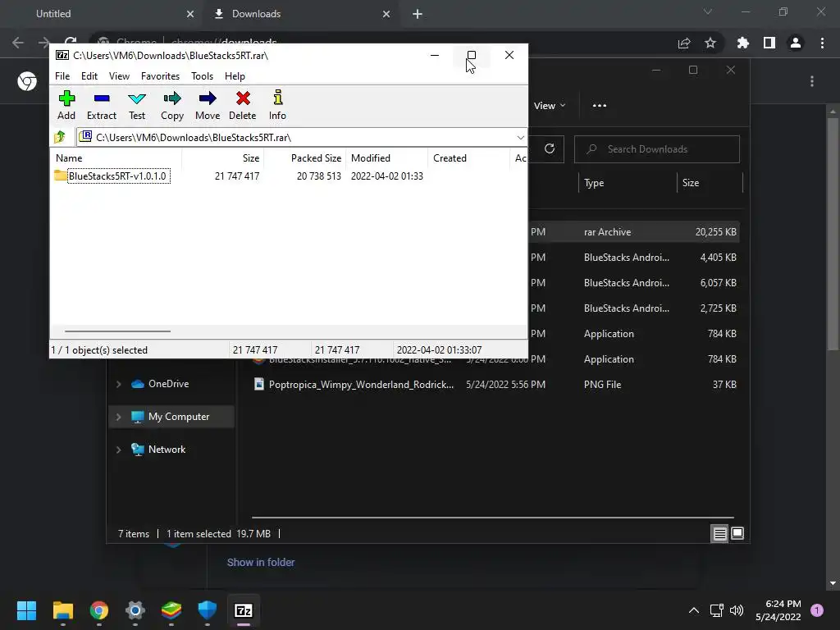Show hidden system tray icons

[x=694, y=610]
